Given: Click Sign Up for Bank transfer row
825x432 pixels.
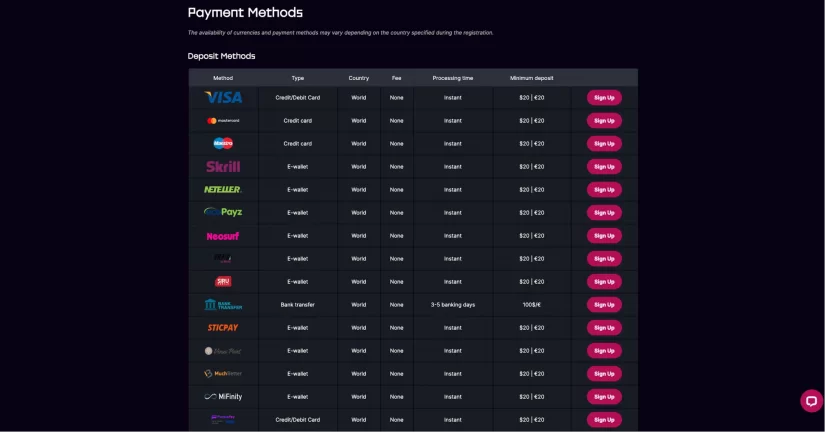Looking at the screenshot, I should 604,305.
